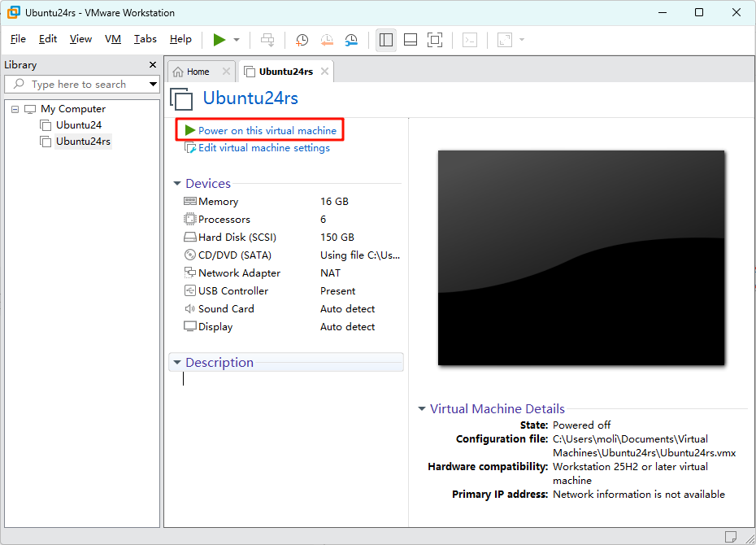The width and height of the screenshot is (756, 545).
Task: Click the 150 GB disk value
Action: coord(337,238)
